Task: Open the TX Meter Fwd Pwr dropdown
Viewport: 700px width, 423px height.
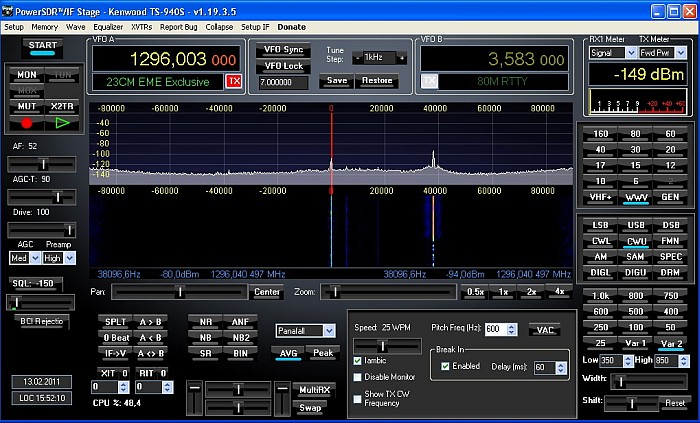Action: point(681,53)
